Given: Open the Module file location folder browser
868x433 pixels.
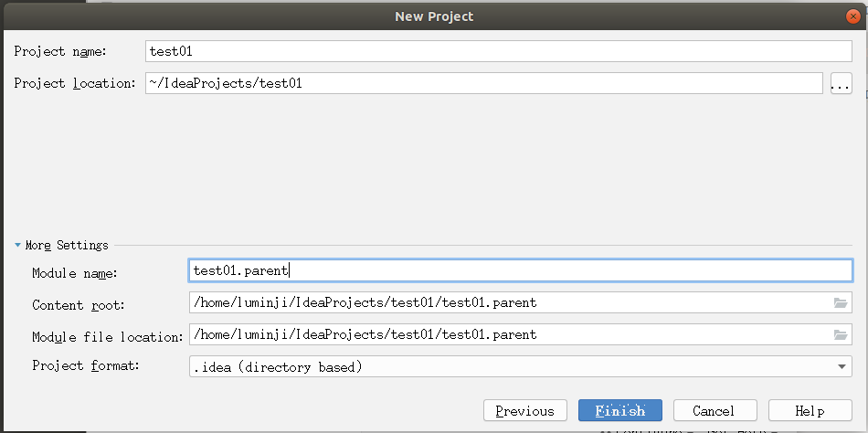Looking at the screenshot, I should coord(841,334).
